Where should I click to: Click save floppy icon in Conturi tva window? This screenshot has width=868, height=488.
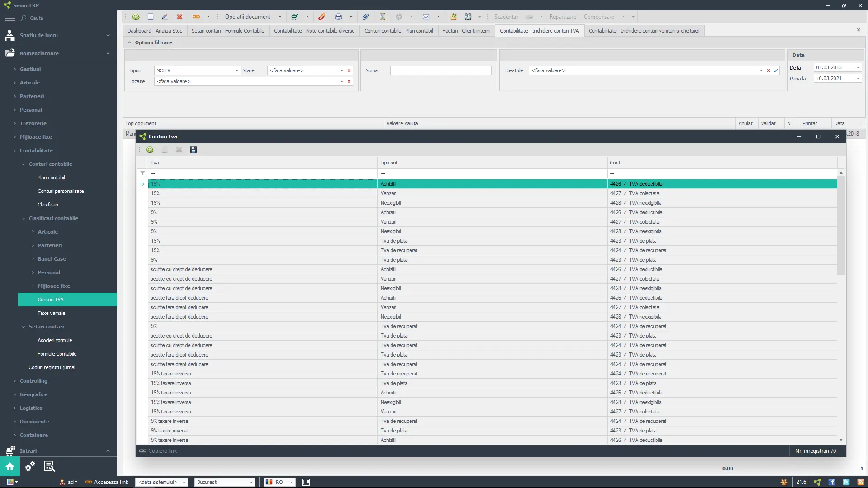(x=193, y=150)
